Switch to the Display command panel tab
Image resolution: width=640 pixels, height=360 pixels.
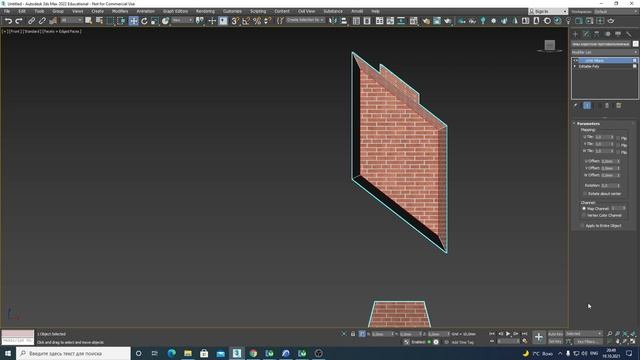pyautogui.click(x=618, y=34)
